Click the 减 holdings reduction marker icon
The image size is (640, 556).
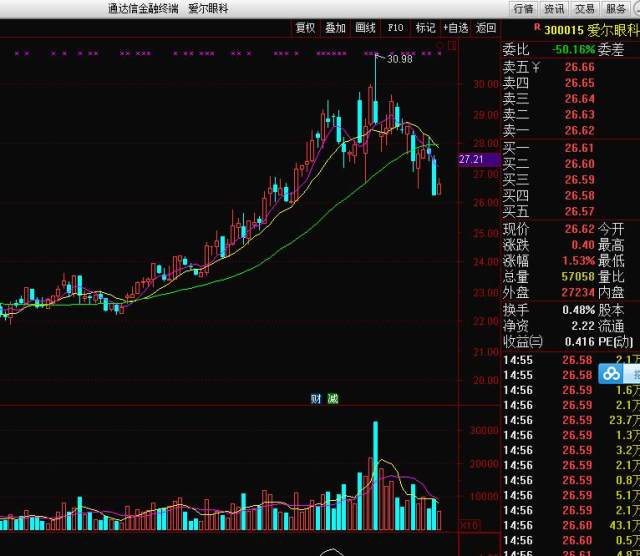(333, 398)
